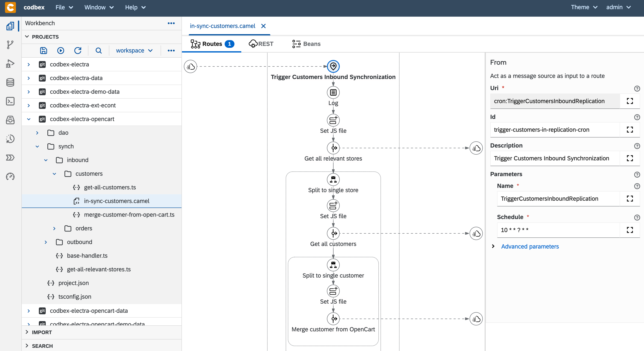The image size is (644, 351).
Task: Expand the codbex-electra project
Action: [x=29, y=64]
